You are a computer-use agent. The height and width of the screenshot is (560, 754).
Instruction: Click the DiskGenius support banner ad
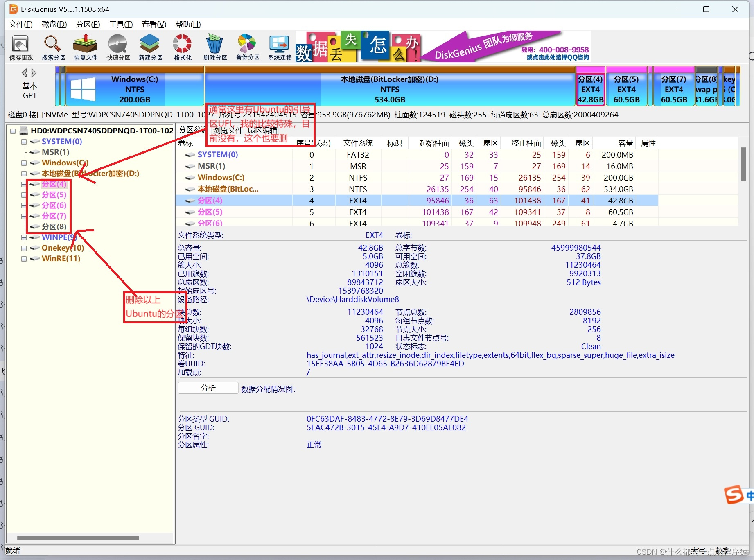[x=443, y=47]
